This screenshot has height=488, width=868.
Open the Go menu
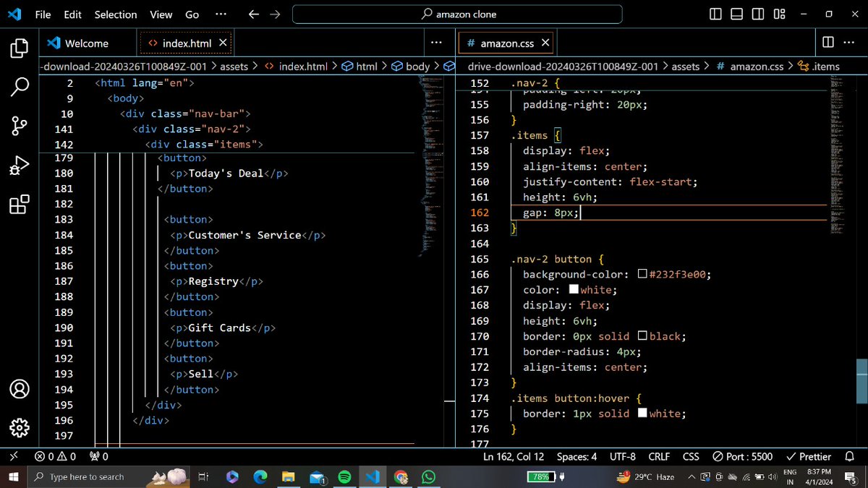(192, 14)
